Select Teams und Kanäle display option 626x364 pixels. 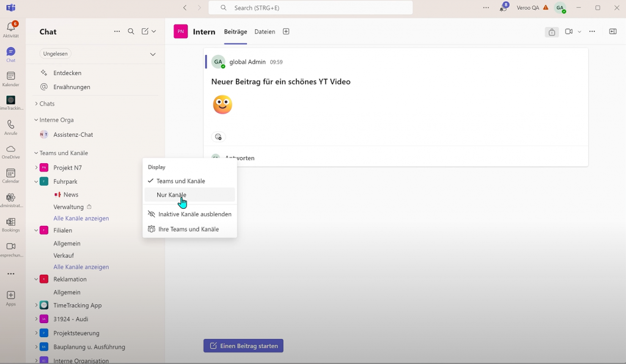click(x=190, y=181)
